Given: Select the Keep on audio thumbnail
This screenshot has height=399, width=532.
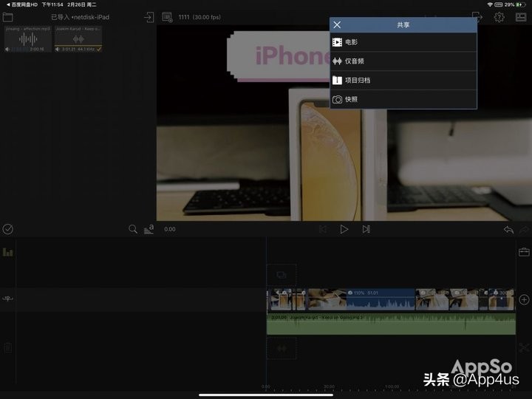Looking at the screenshot, I should point(78,39).
